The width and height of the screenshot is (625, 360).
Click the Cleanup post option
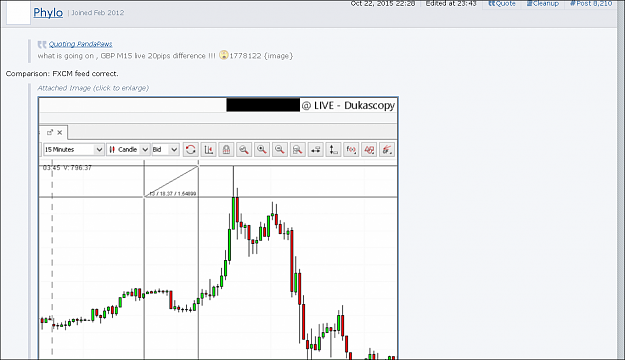click(x=542, y=4)
